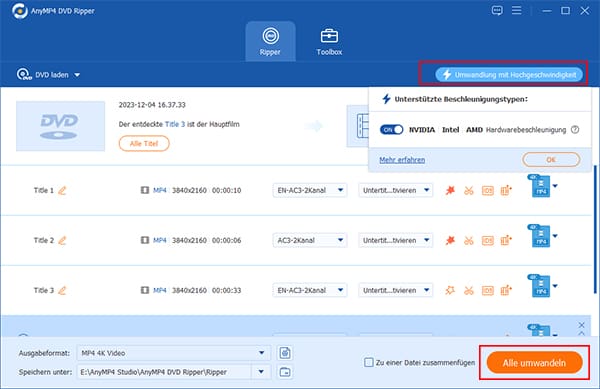Click the profile settings icon beside Ausgabeformat
The width and height of the screenshot is (600, 389).
(285, 353)
